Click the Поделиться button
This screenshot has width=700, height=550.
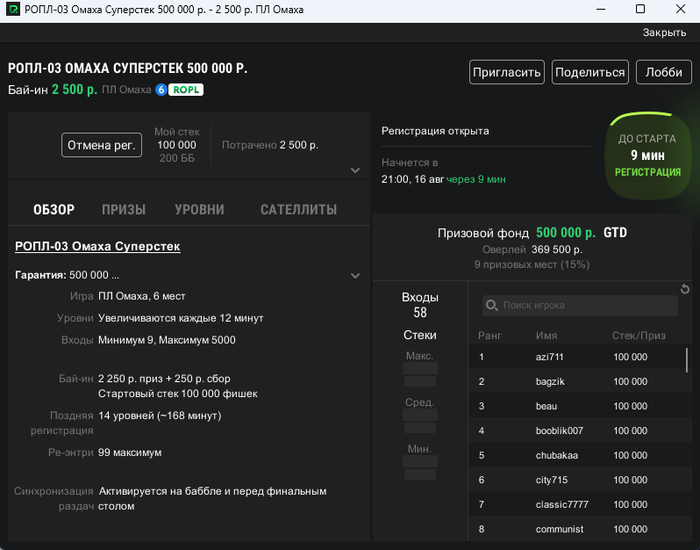tap(590, 72)
